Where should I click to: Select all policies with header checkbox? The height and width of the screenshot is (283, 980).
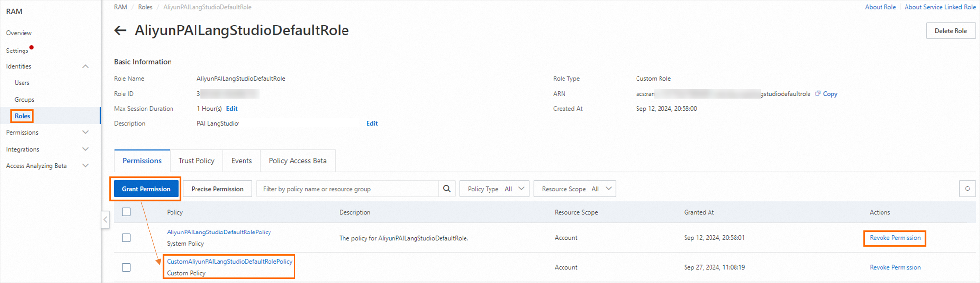click(126, 212)
